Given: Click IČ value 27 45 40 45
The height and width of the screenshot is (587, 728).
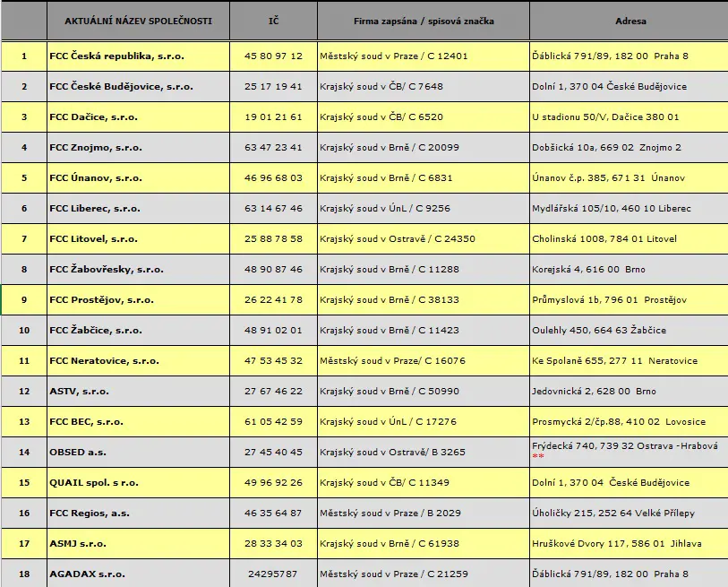Looking at the screenshot, I should (273, 452).
